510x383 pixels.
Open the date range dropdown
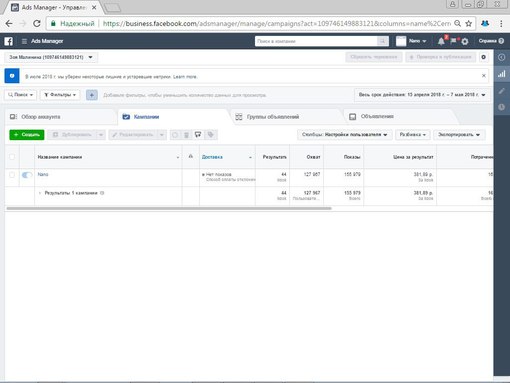click(x=422, y=95)
